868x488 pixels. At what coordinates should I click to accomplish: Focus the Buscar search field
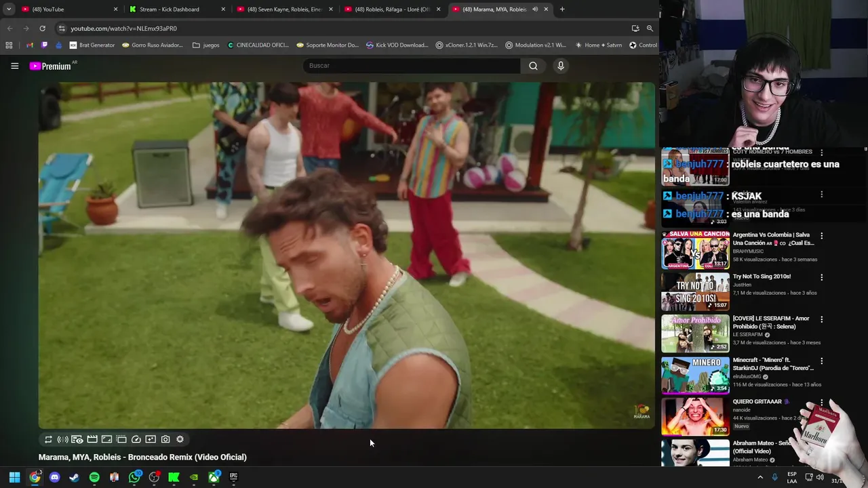412,66
